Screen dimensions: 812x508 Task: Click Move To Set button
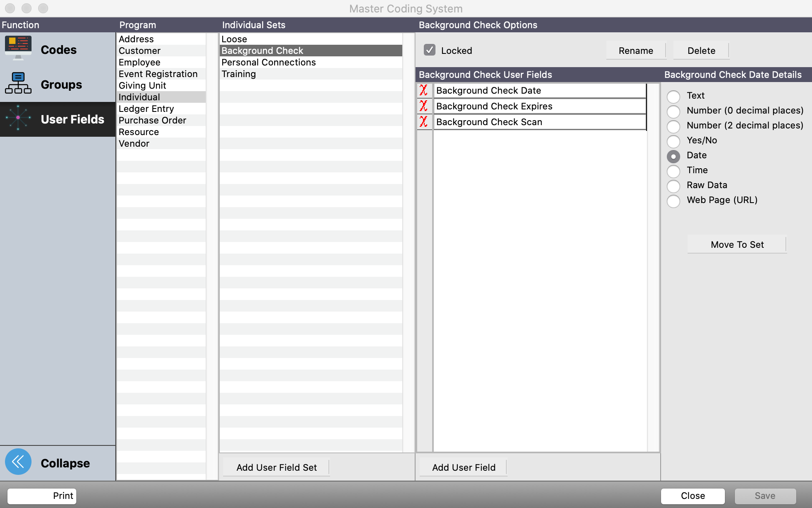click(737, 244)
